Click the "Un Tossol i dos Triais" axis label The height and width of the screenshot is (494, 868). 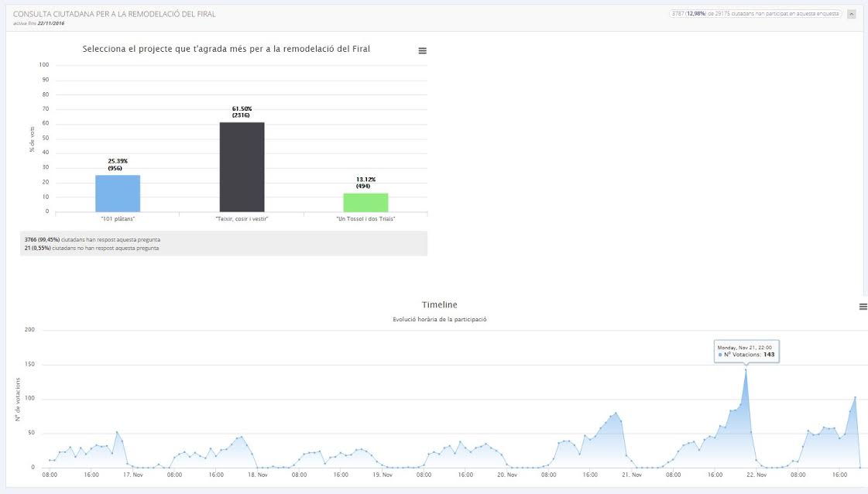365,219
